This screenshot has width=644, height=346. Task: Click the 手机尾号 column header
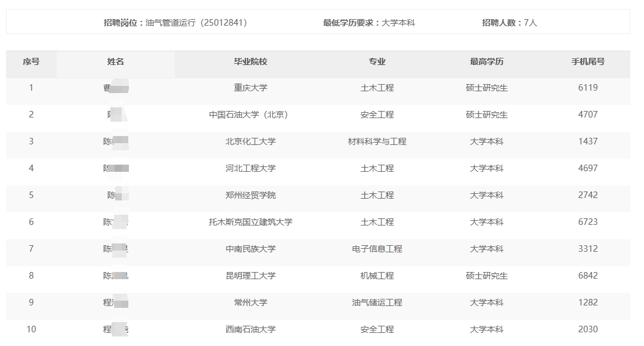click(587, 61)
